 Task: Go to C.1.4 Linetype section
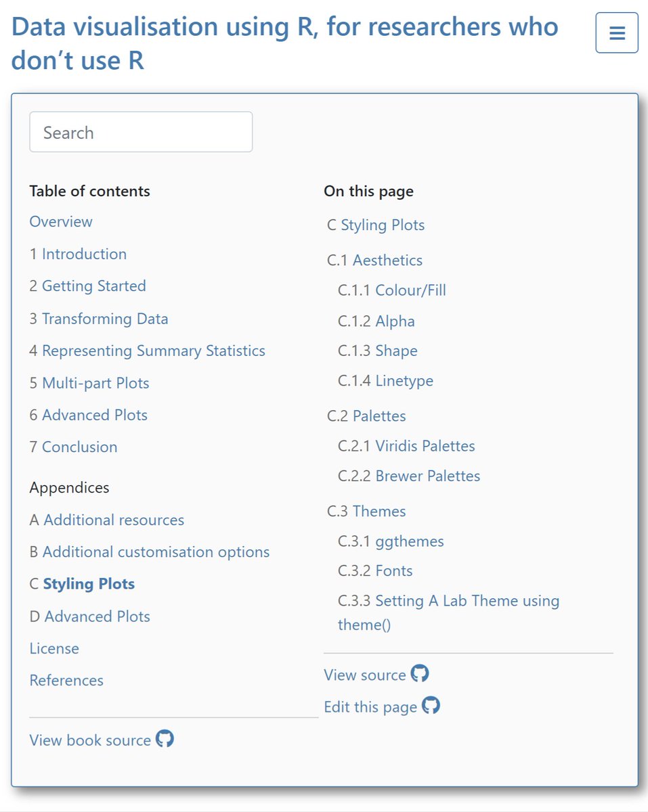tap(385, 381)
